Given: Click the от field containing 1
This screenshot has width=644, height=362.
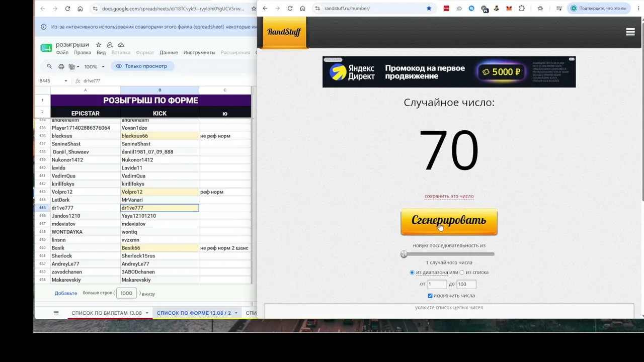Looking at the screenshot, I should 437,284.
